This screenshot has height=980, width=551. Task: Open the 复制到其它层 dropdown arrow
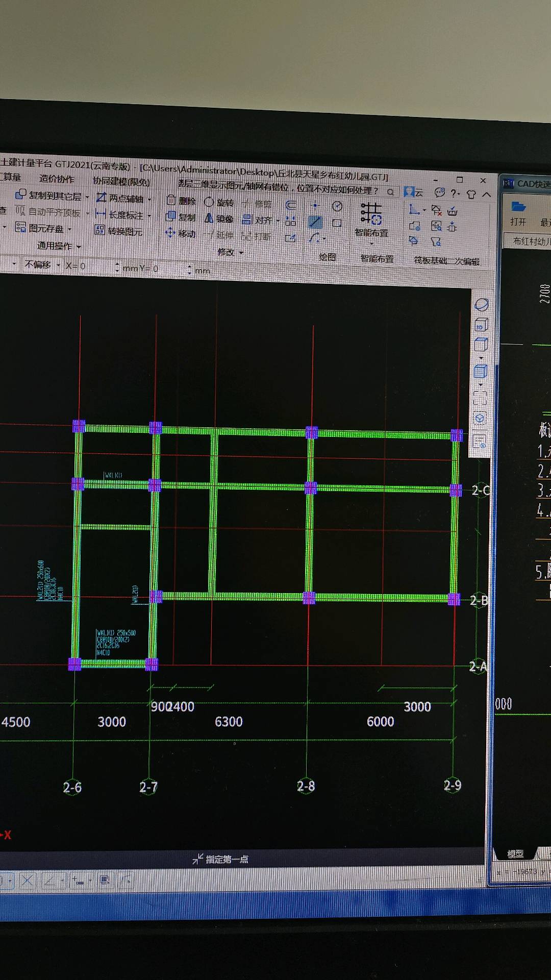coord(87,197)
